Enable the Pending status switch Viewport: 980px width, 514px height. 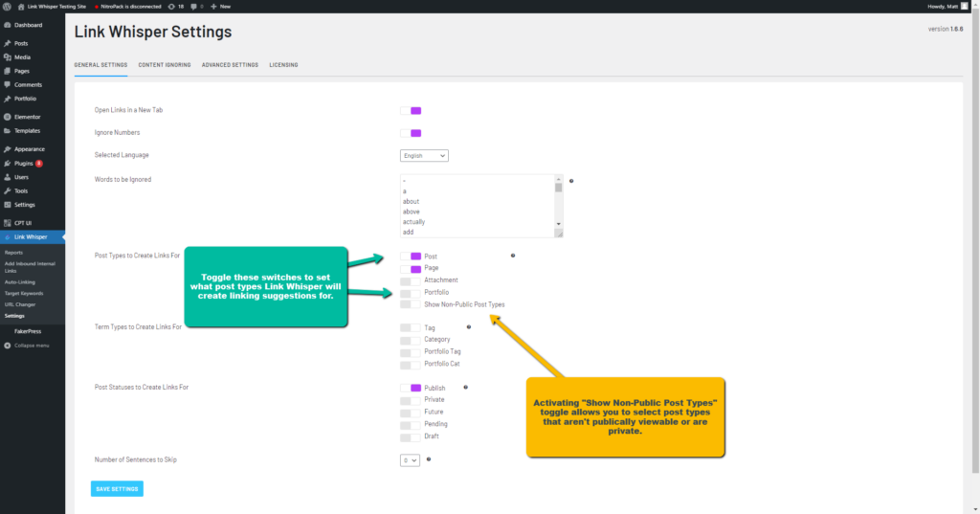coord(411,425)
